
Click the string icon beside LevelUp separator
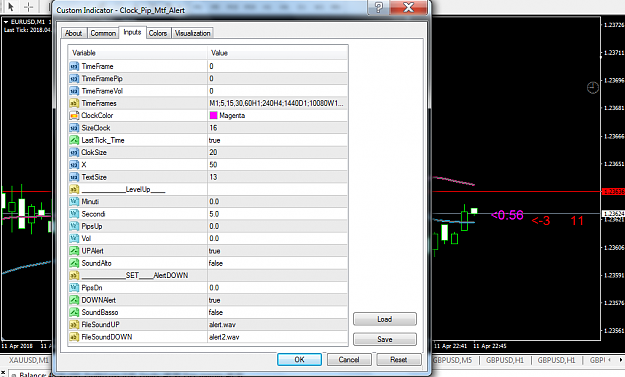pyautogui.click(x=74, y=189)
